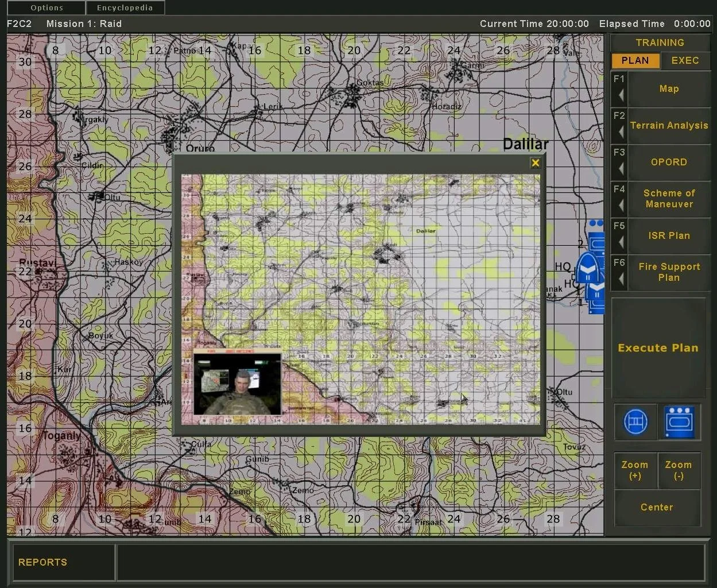Expand the F3 OPORD arrow

pyautogui.click(x=621, y=169)
